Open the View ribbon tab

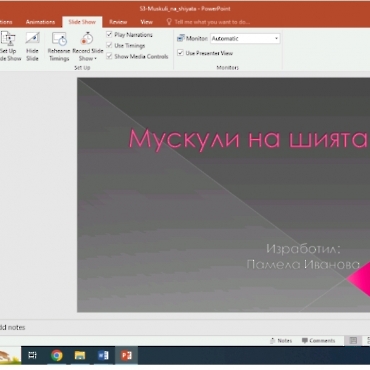[146, 22]
